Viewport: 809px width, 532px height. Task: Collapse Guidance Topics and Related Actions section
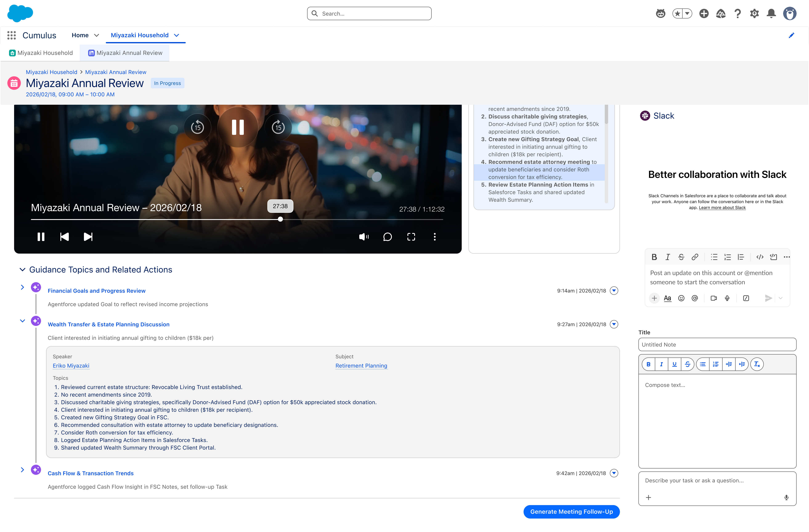click(23, 269)
